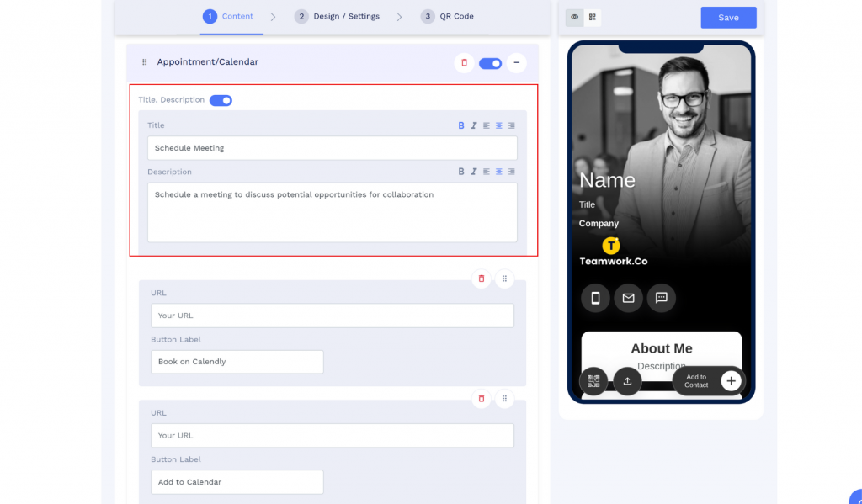Image resolution: width=862 pixels, height=504 pixels.
Task: Apply bold to the Title field
Action: (x=461, y=125)
